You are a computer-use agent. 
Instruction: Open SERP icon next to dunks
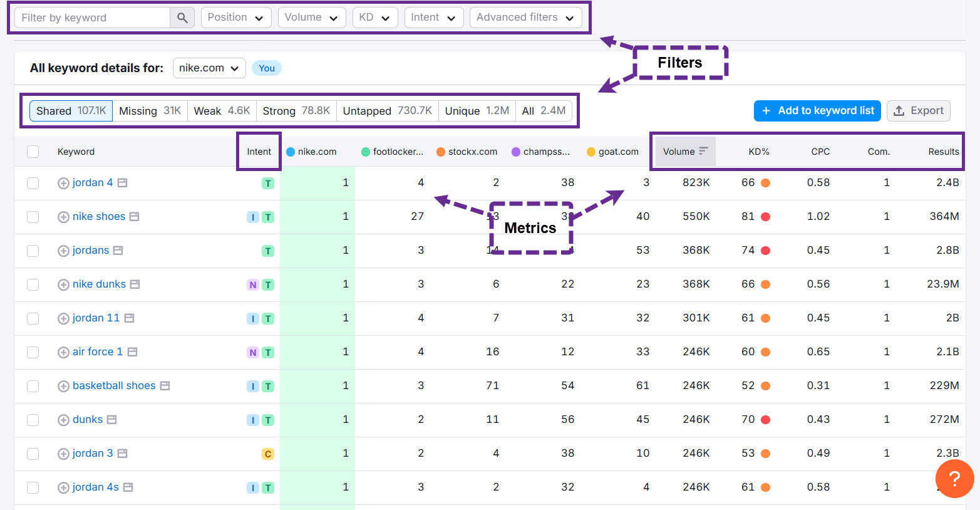[x=111, y=420]
